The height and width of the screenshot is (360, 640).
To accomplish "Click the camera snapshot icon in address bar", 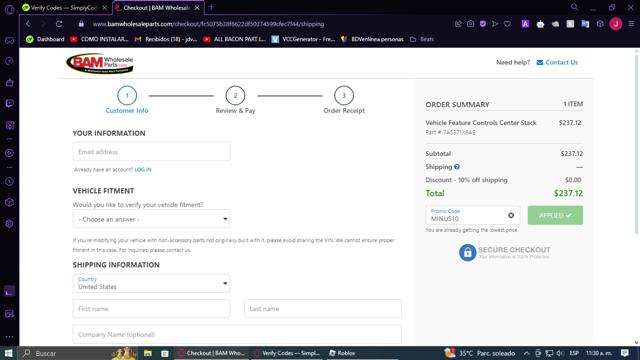I will [470, 24].
